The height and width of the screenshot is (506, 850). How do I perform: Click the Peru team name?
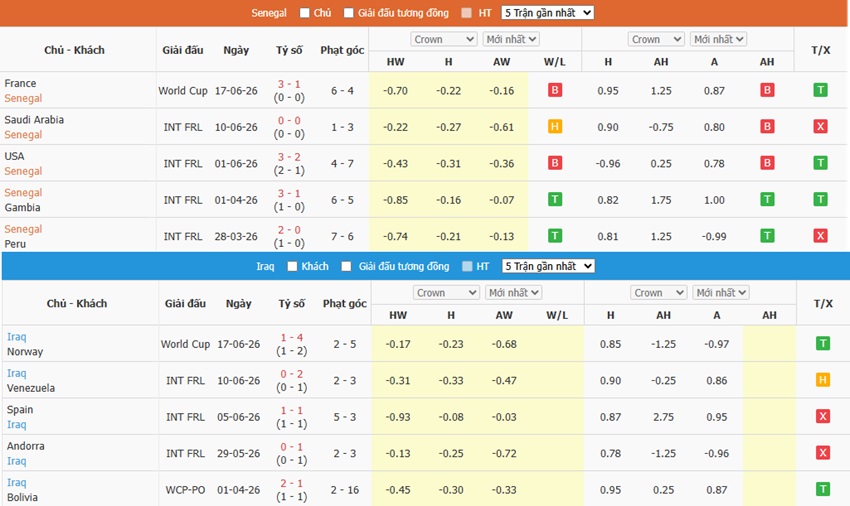click(x=15, y=244)
